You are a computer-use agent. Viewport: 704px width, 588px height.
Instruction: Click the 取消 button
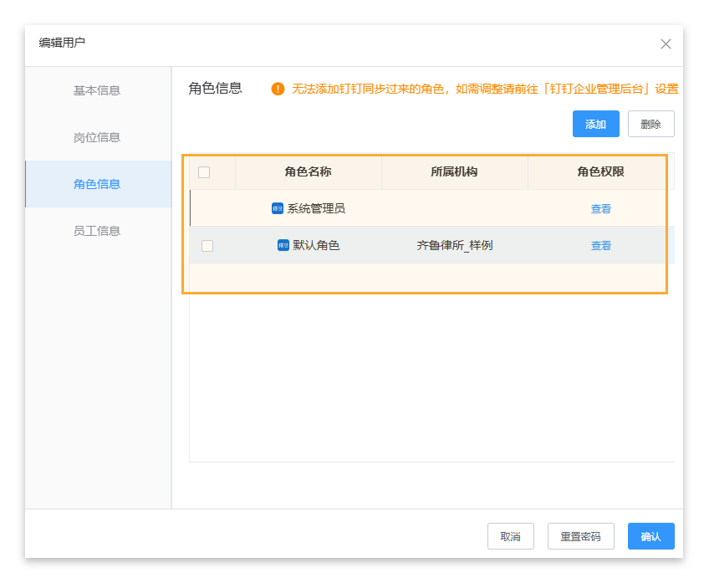pos(510,536)
